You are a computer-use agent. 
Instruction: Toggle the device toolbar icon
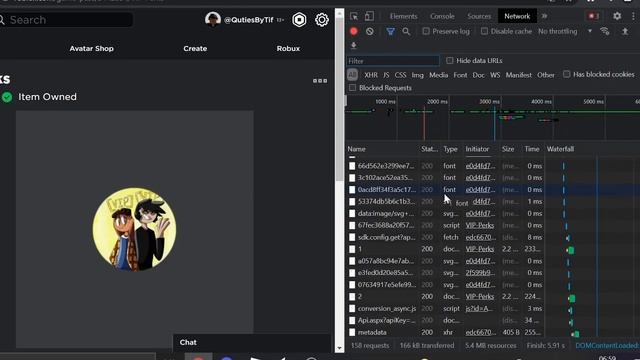pos(369,16)
